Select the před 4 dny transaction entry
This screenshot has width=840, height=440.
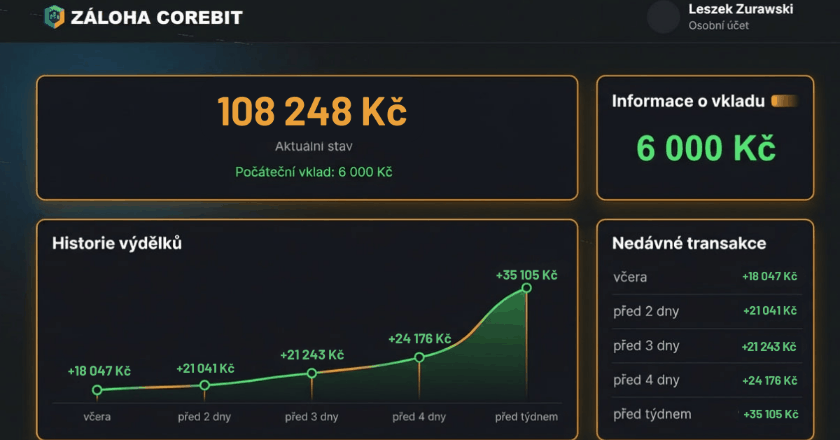click(x=705, y=380)
